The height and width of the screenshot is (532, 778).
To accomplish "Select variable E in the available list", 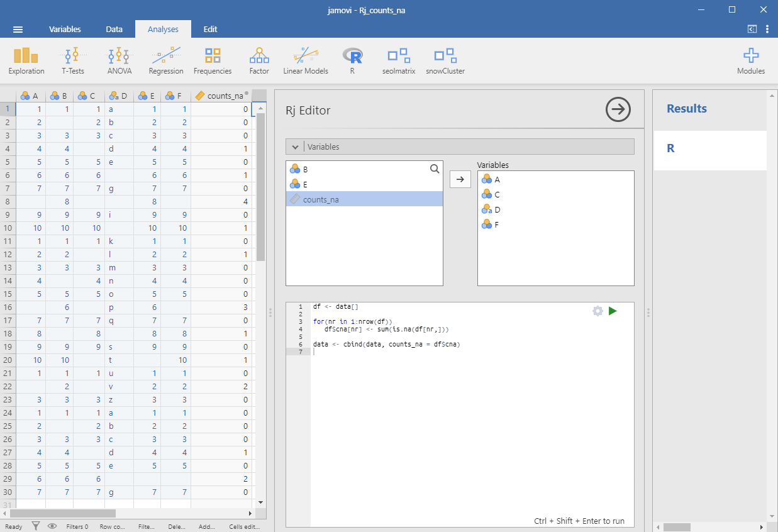I will tap(364, 184).
